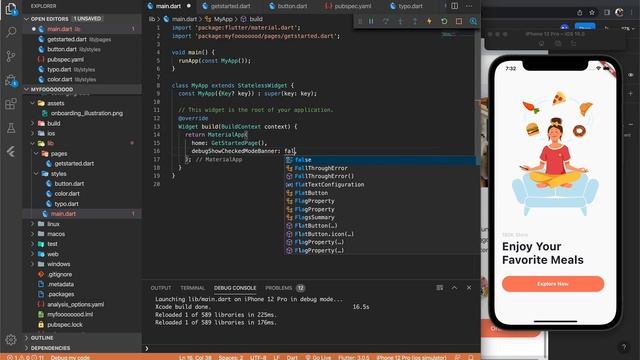The image size is (640, 360).
Task: Click the debug console input prompt
Action: [311, 348]
